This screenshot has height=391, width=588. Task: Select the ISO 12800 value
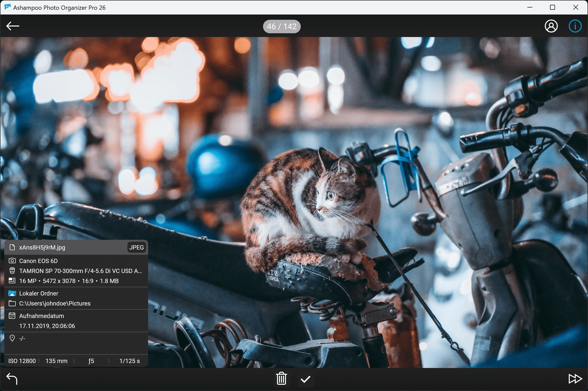(x=22, y=361)
